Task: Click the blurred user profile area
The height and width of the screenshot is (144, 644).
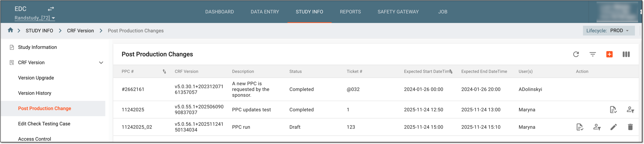Action: pyautogui.click(x=617, y=12)
